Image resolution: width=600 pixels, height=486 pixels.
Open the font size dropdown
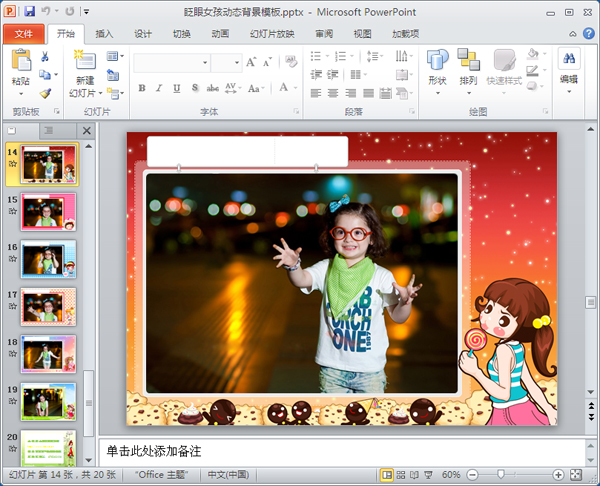(x=237, y=62)
